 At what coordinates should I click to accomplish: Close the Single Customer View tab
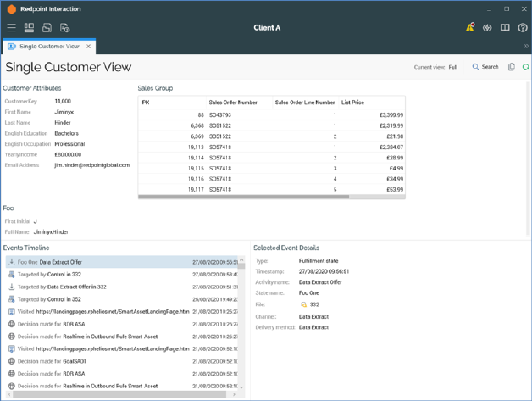click(89, 47)
